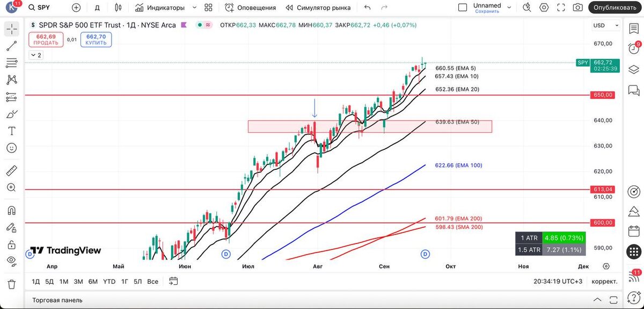Open the notifications broadcast icon

point(634,278)
